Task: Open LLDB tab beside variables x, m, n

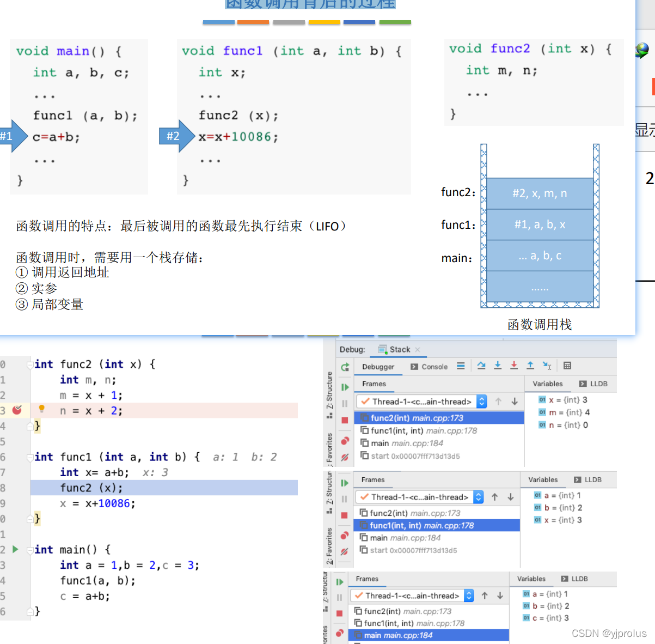Action: tap(593, 384)
